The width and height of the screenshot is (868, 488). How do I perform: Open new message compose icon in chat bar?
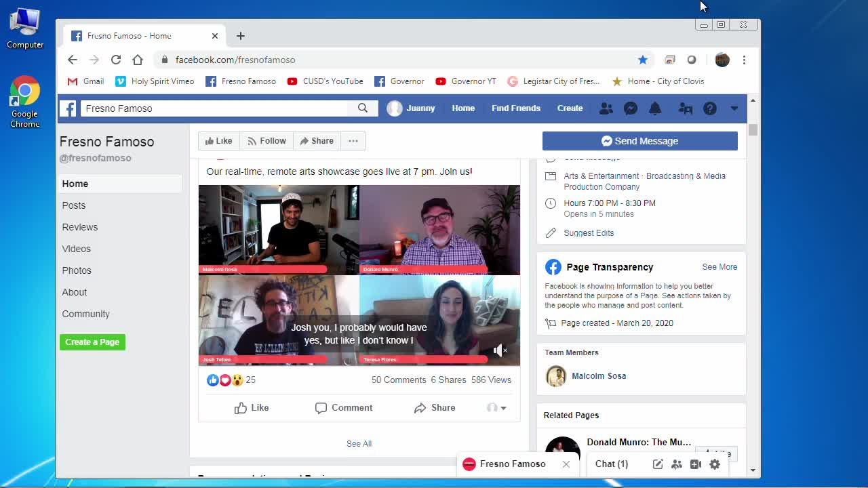click(658, 464)
